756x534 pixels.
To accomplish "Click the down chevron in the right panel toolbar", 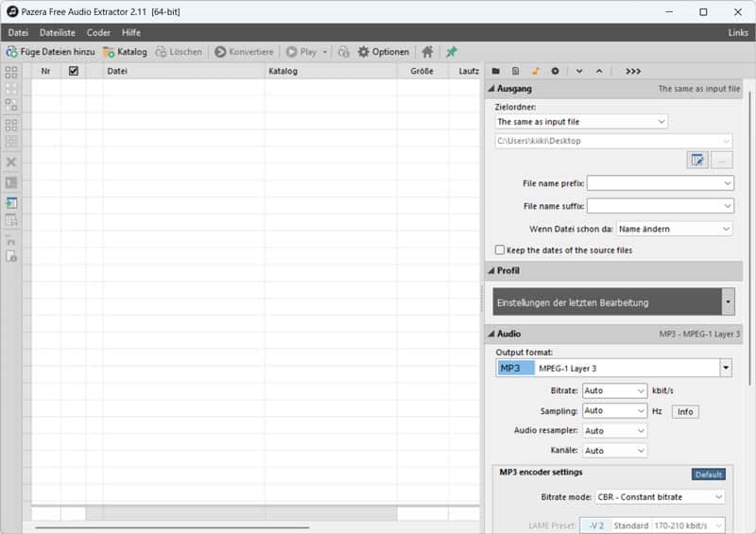I will coord(579,71).
